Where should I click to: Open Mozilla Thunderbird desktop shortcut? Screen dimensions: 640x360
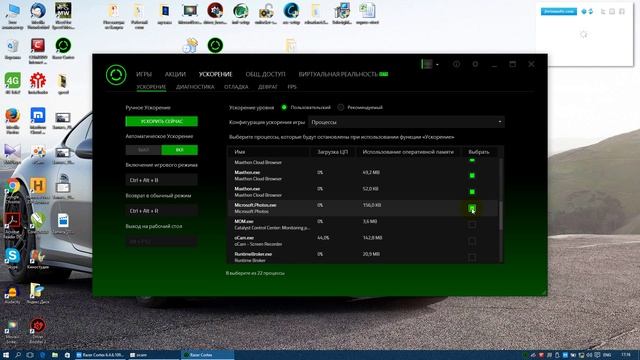pos(38,16)
